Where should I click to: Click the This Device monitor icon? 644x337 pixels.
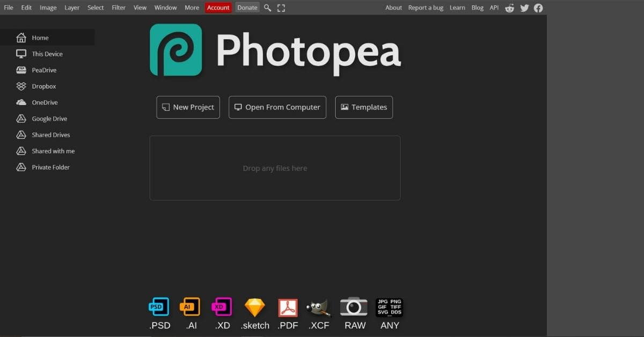(x=21, y=54)
